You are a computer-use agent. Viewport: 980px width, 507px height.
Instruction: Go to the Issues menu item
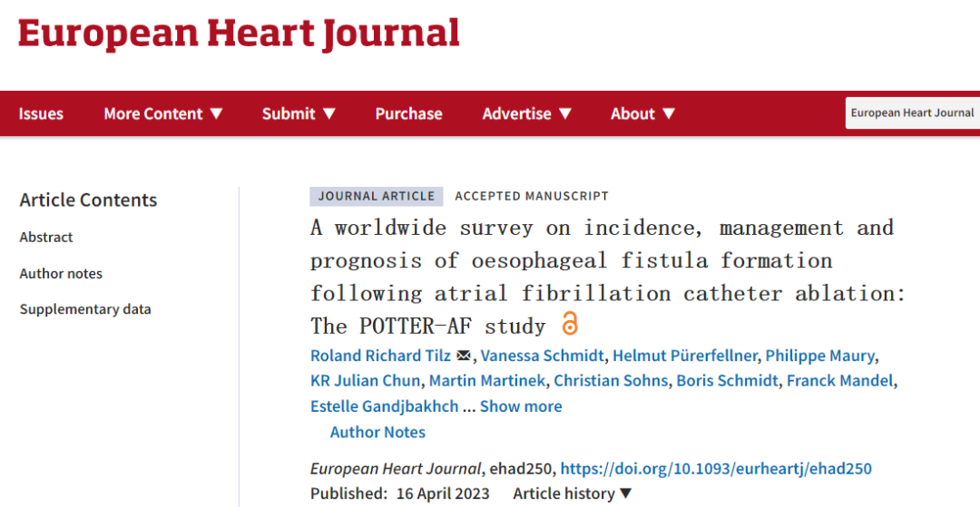[x=41, y=113]
